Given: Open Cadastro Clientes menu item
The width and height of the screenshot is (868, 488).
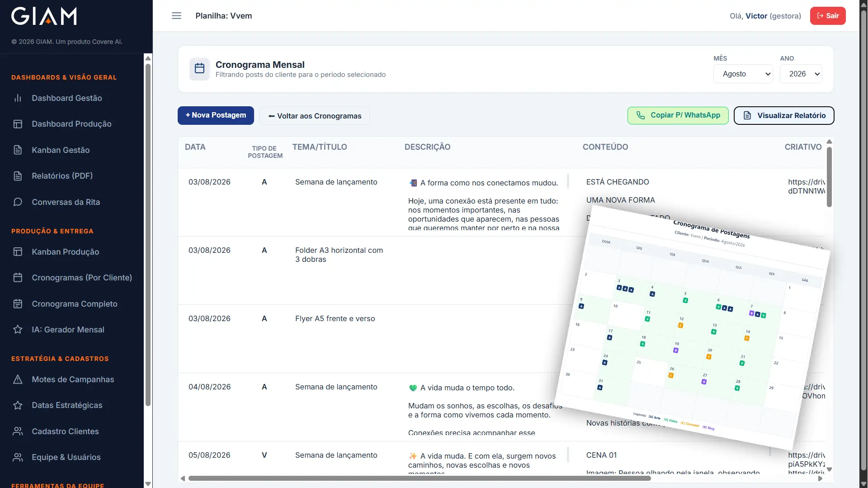Looking at the screenshot, I should (x=65, y=431).
